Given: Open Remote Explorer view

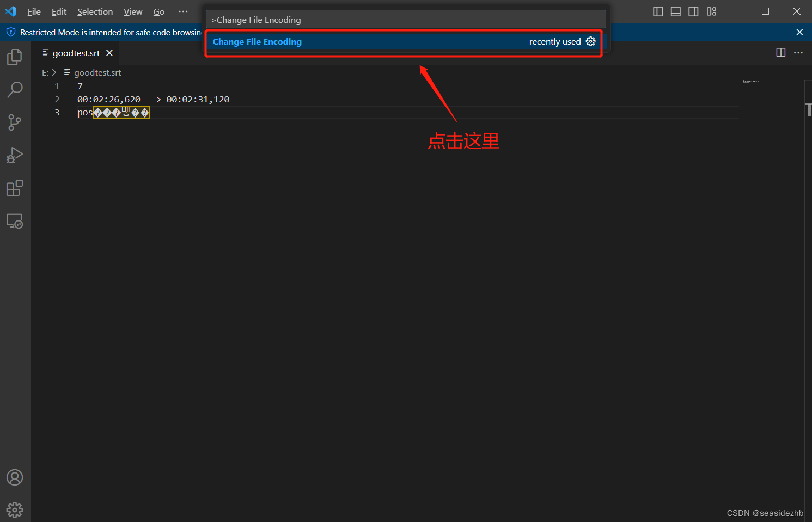Looking at the screenshot, I should (x=15, y=221).
